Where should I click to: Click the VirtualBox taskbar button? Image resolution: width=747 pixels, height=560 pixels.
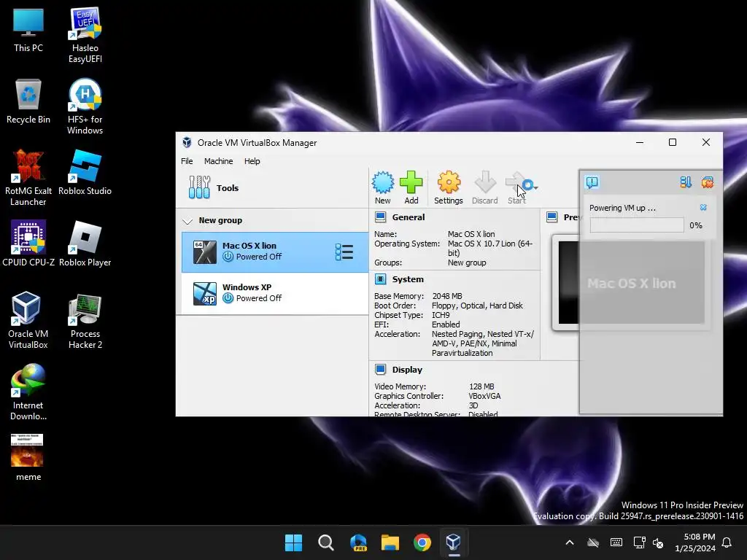[x=454, y=542]
